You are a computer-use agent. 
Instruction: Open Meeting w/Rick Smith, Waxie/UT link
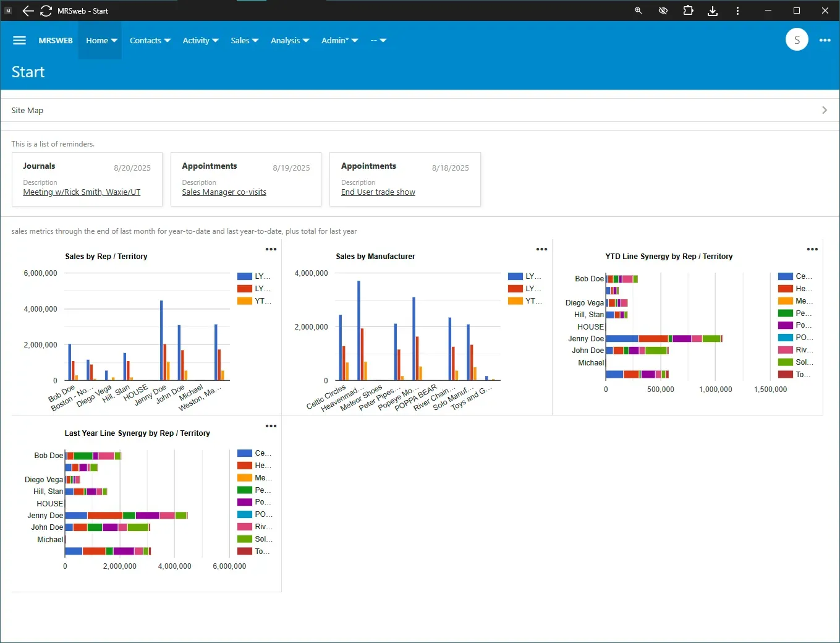[x=82, y=192]
